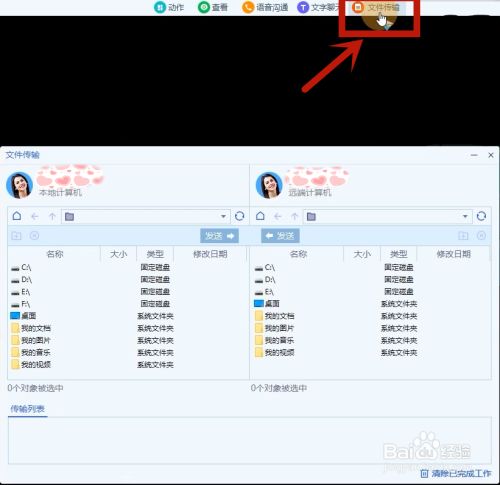Sort remote list by 类型 column

point(399,254)
